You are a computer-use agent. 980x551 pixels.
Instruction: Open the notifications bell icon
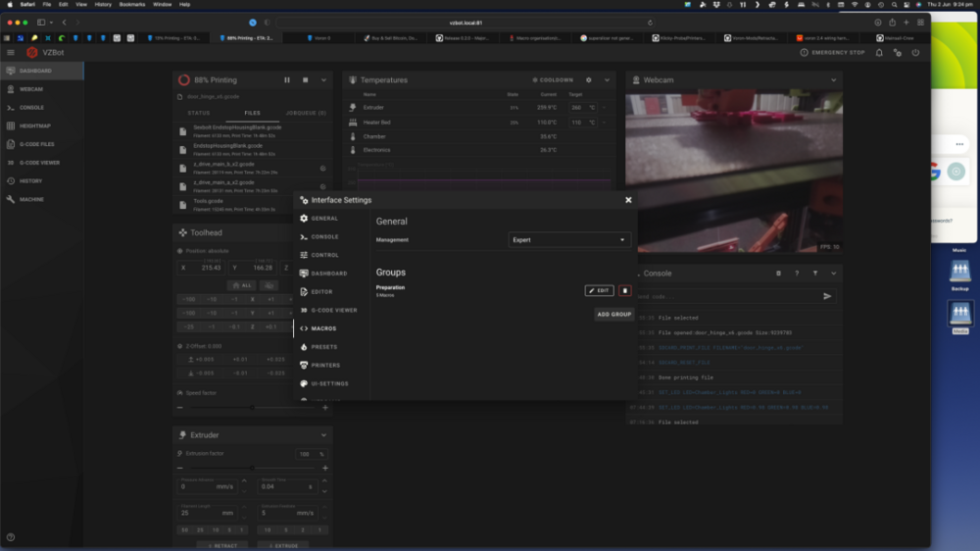tap(879, 53)
